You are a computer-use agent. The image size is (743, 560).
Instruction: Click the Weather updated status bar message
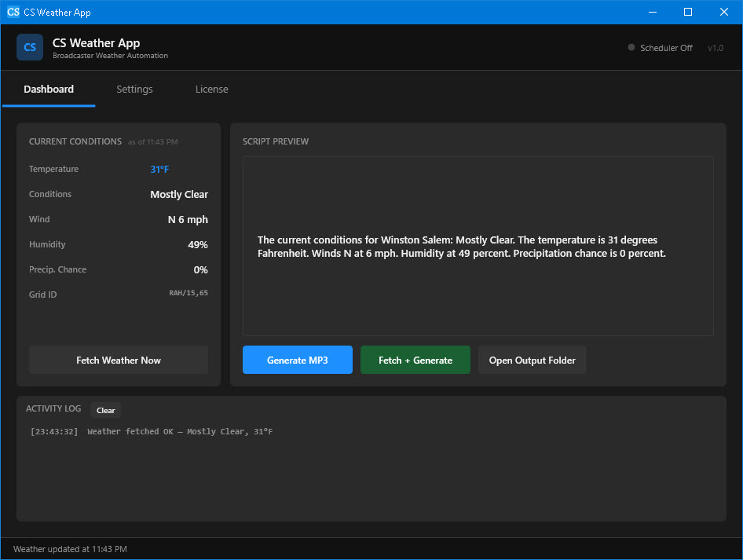(x=70, y=549)
